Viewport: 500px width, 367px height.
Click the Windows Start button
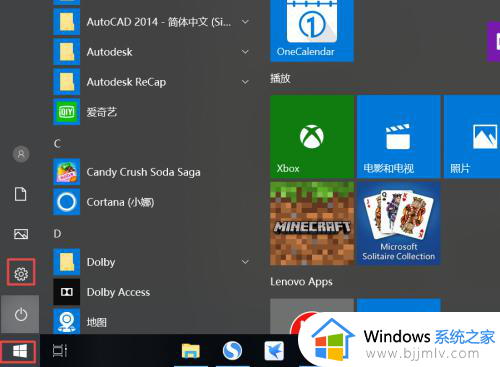(x=20, y=351)
